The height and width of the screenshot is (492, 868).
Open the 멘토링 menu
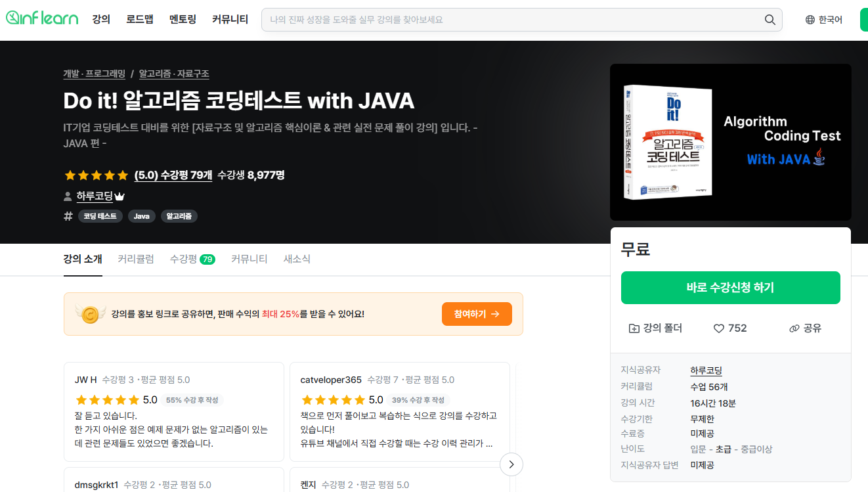[183, 20]
